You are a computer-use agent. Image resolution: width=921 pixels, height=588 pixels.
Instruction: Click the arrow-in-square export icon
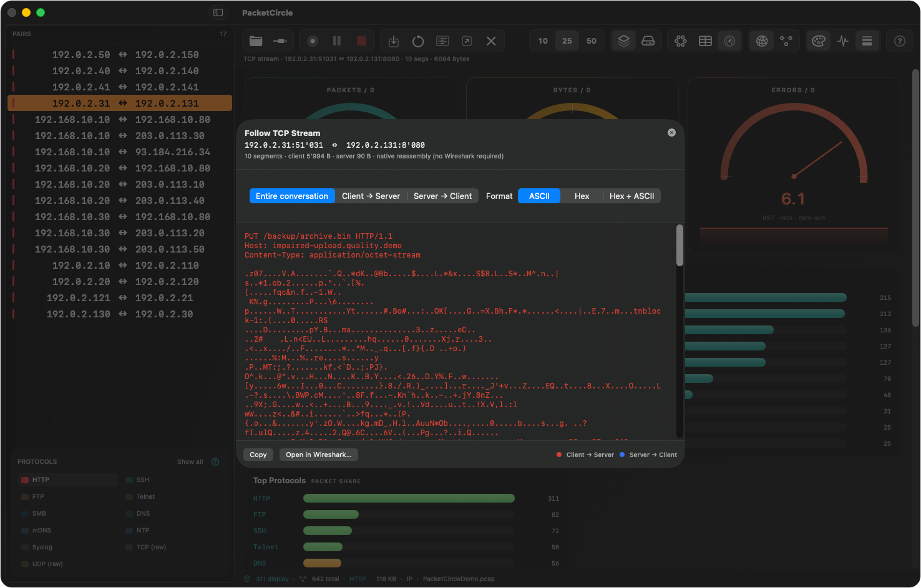coord(467,41)
